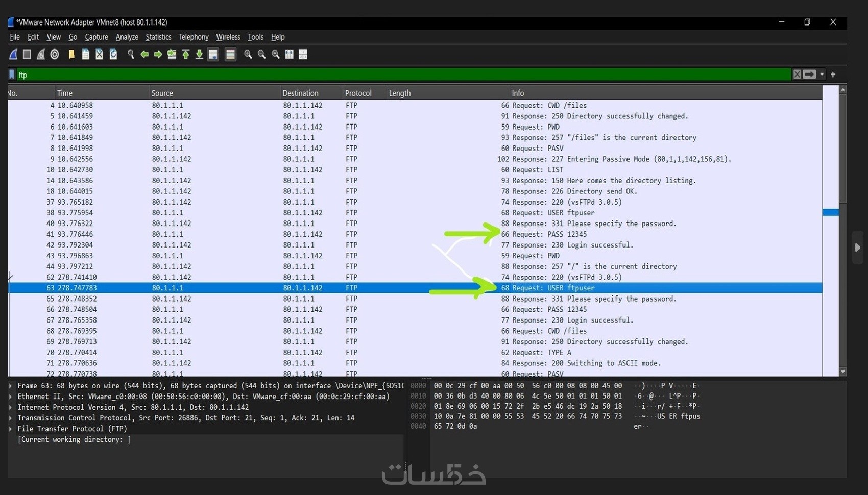Expand File Transfer Protocol (FTP) details
868x495 pixels.
(x=11, y=429)
